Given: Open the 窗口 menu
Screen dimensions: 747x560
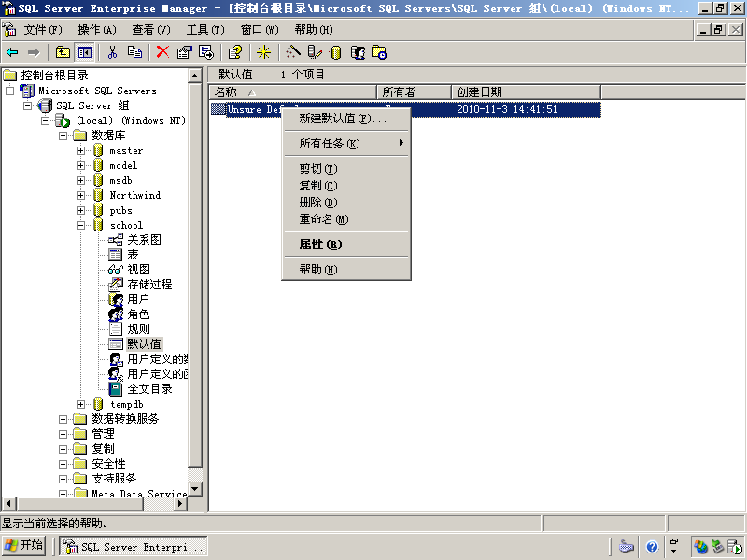Looking at the screenshot, I should [260, 30].
